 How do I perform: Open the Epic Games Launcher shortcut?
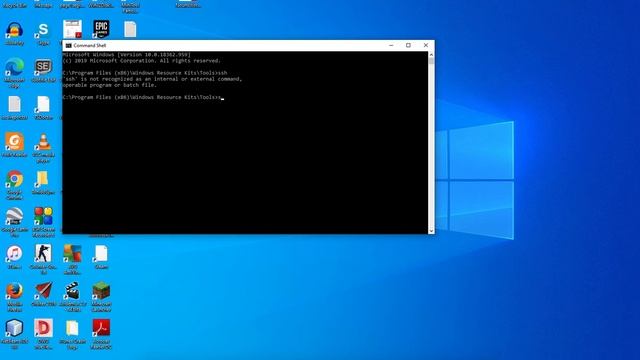pos(101,29)
